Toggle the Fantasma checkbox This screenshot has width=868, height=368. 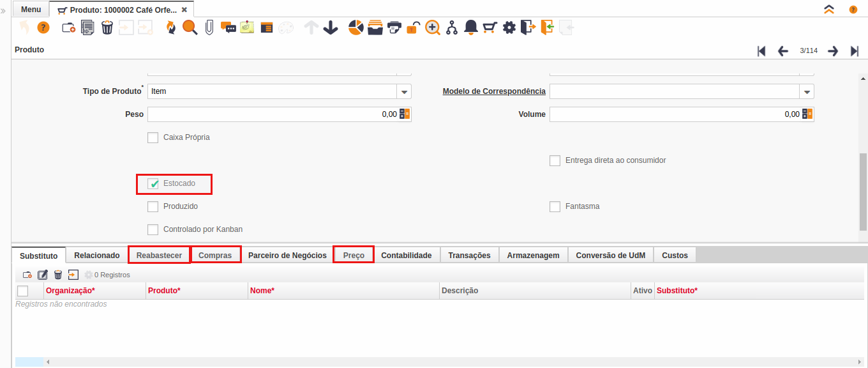point(555,206)
